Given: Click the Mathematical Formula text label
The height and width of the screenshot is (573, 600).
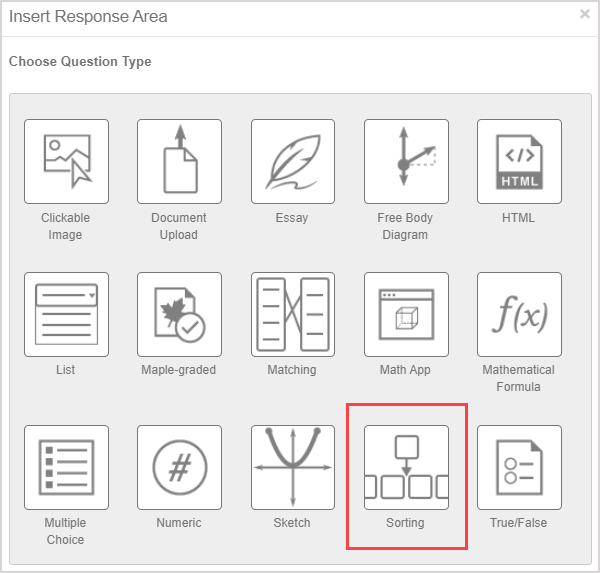Looking at the screenshot, I should pyautogui.click(x=519, y=378).
